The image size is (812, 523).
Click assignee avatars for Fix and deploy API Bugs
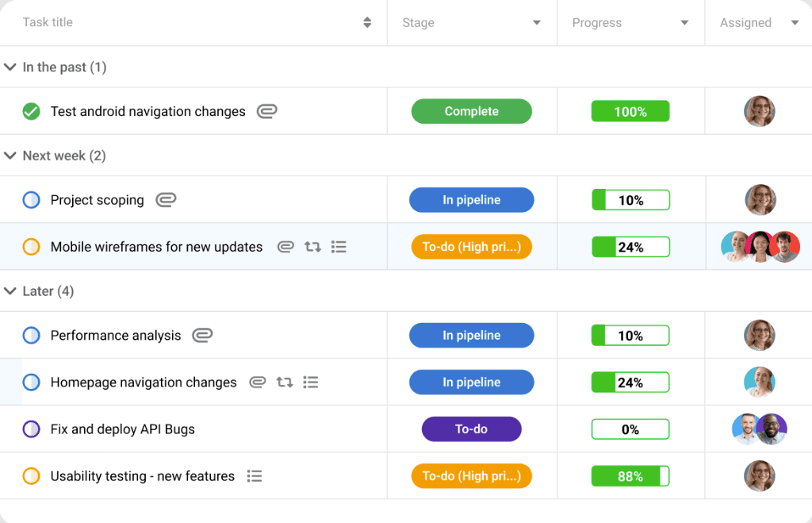(x=760, y=429)
